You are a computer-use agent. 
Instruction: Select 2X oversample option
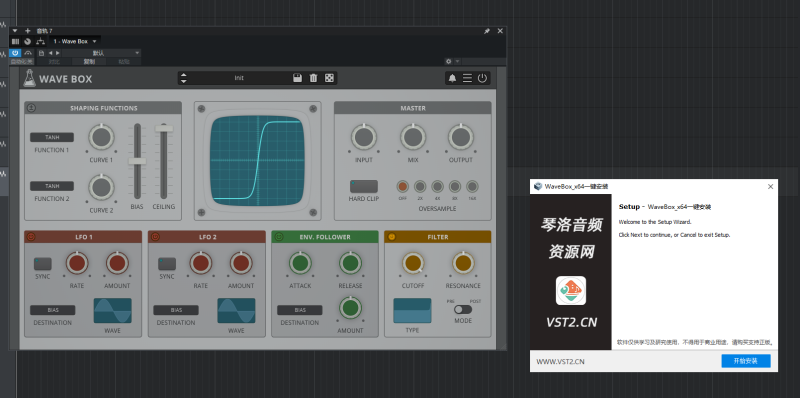pos(420,186)
